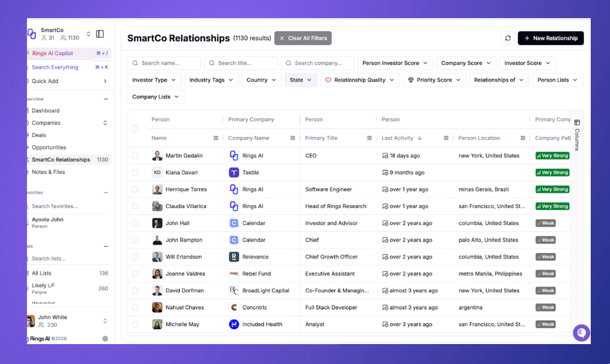This screenshot has width=610, height=364.
Task: Open the Priority Score dropdown
Action: (434, 80)
